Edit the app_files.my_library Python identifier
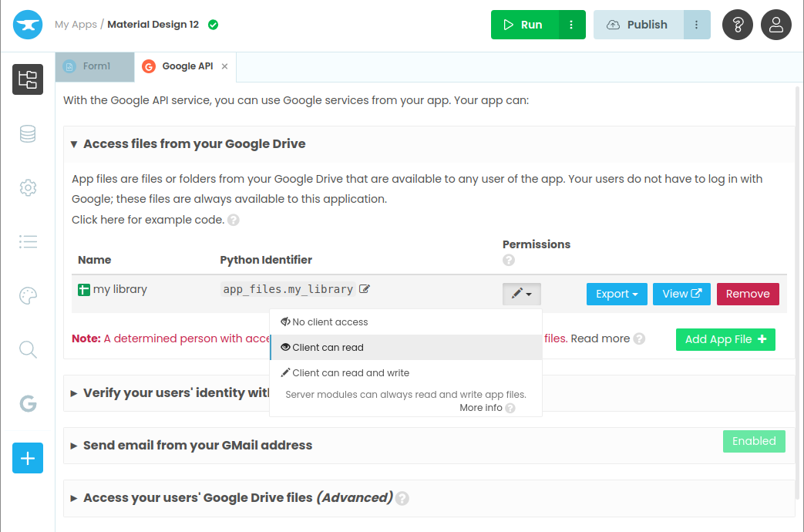Screen dimensions: 804x532 point(365,289)
